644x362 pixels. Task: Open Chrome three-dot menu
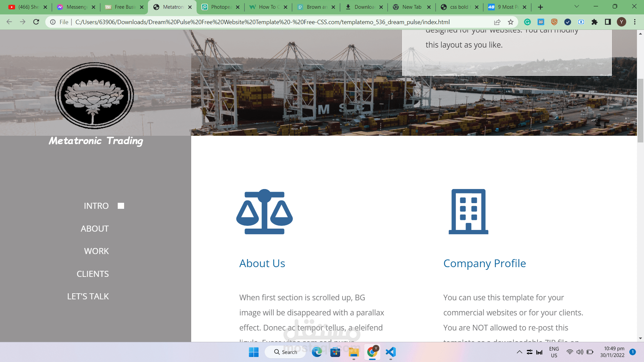click(635, 22)
